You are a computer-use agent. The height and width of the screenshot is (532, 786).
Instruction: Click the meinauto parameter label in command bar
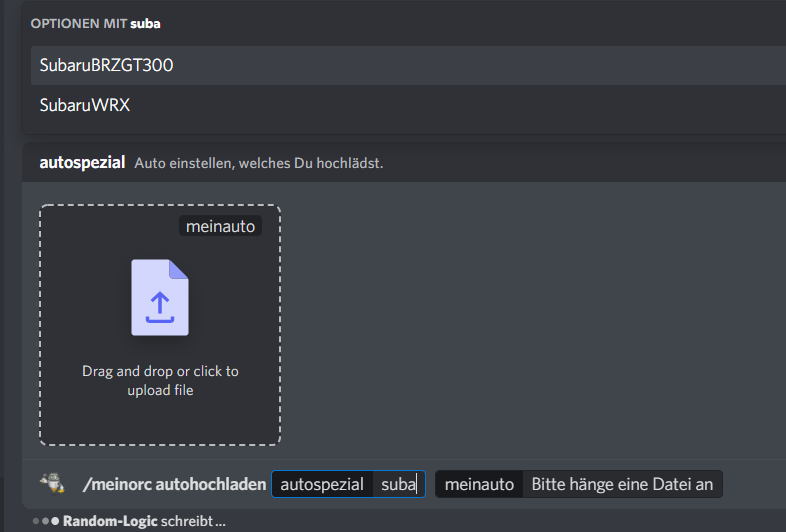click(479, 485)
